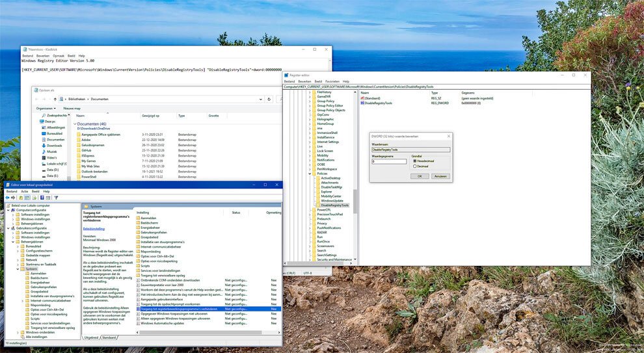Viewport: 644px width, 353px height.
Task: Expand Netwerk node in Group Policy tree
Action: (x=18, y=260)
